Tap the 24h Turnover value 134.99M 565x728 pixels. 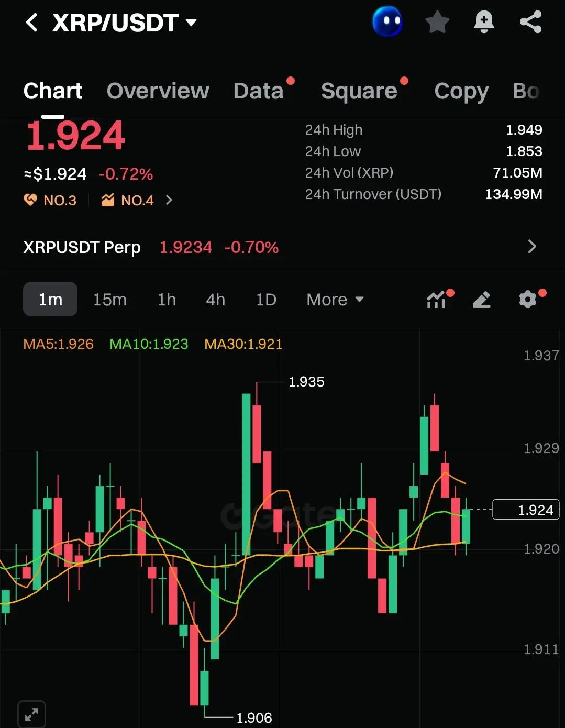[514, 194]
